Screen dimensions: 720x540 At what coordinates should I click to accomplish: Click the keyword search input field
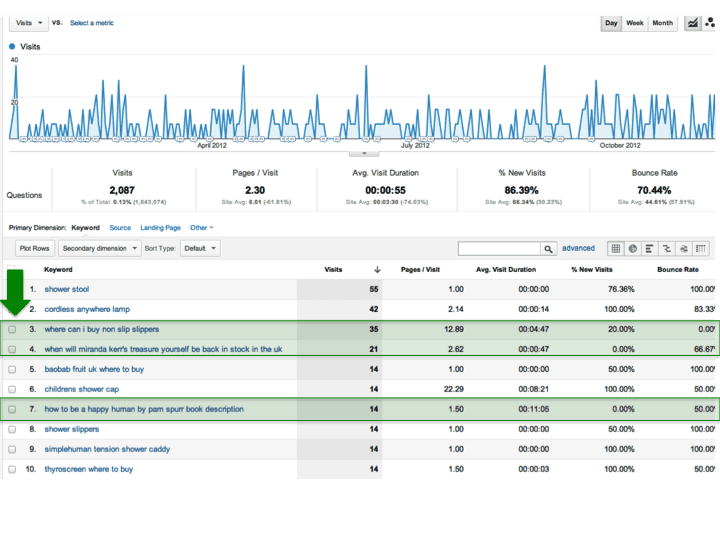click(x=498, y=249)
